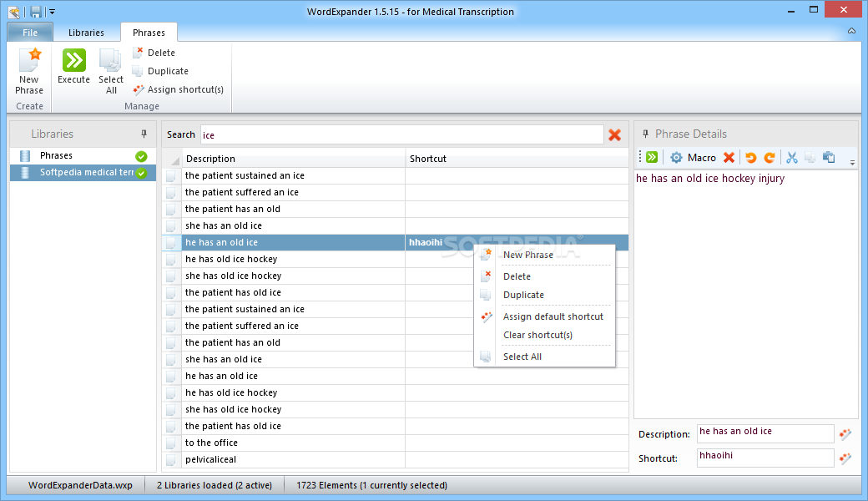Choose New Phrase in the context menu

(545, 255)
